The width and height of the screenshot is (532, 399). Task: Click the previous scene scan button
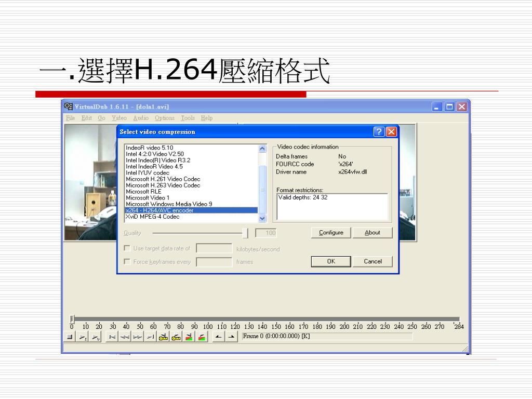(189, 337)
